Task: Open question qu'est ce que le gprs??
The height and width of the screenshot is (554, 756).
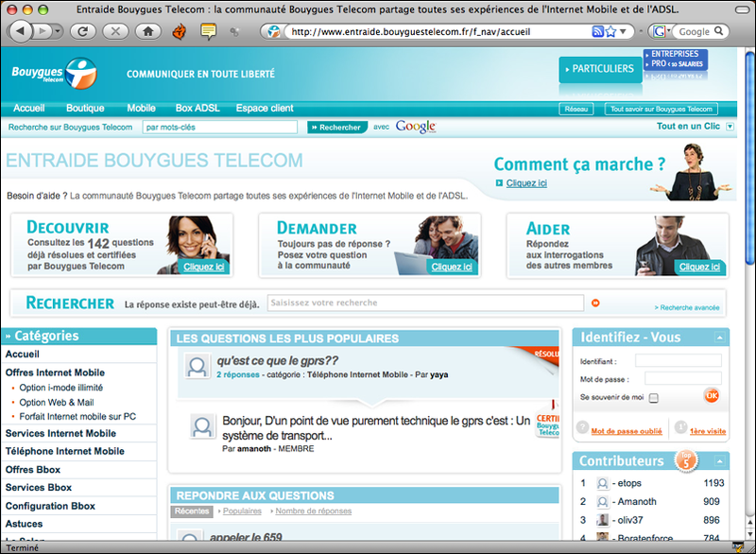Action: (277, 360)
